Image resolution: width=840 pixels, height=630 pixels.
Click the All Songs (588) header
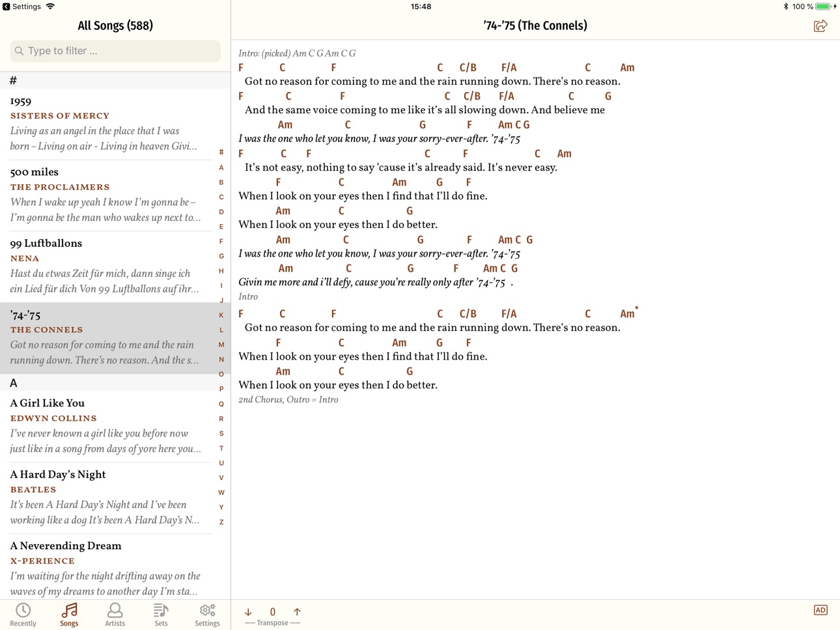pos(115,25)
